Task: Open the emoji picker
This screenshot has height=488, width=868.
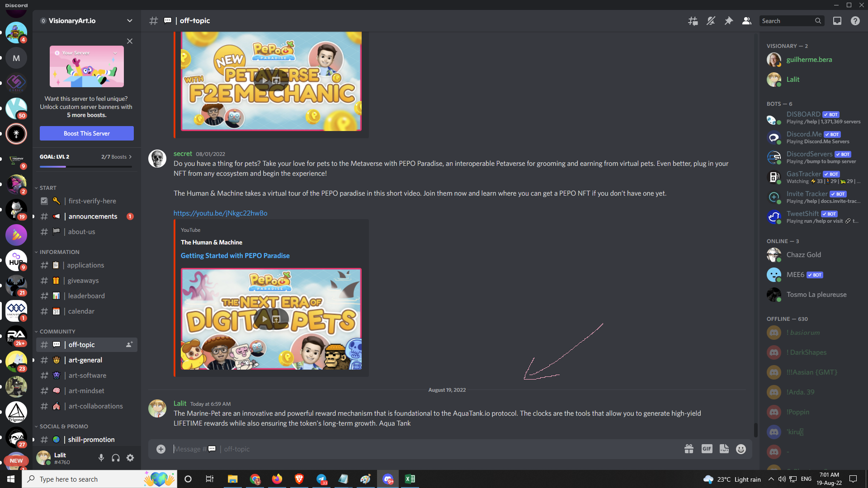Action: coord(741,449)
